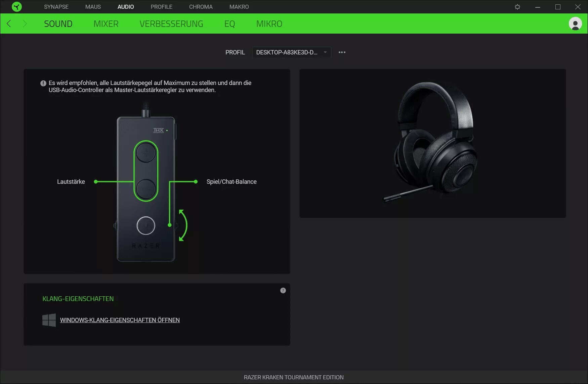Click the Razer Synapse logo icon
The image size is (588, 384).
[x=16, y=7]
